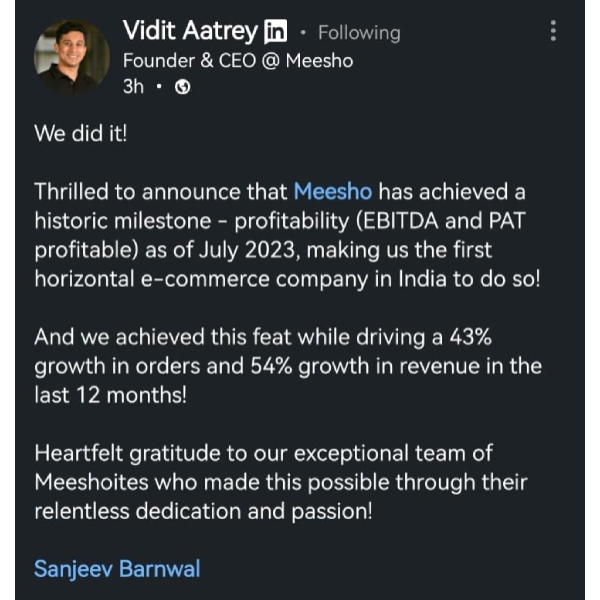Click the "We did it!" opening line
This screenshot has width=600, height=600.
[x=81, y=134]
